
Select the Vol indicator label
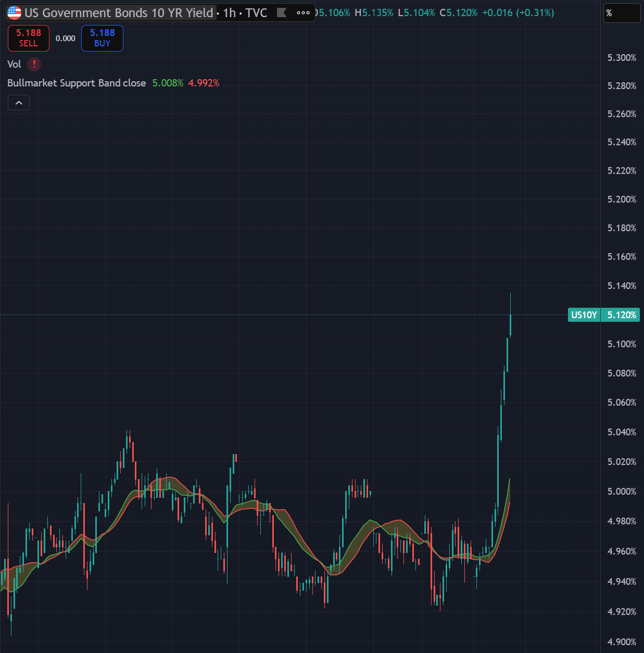click(x=14, y=64)
